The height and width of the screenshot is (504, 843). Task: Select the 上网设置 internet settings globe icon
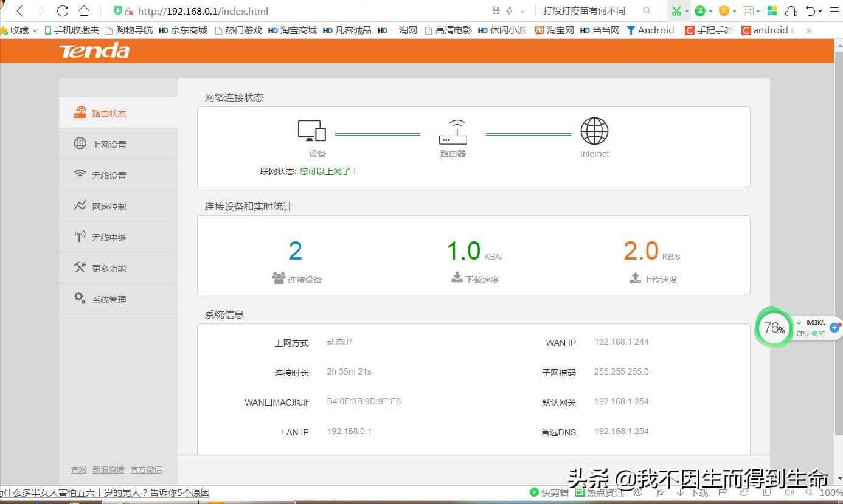pos(79,143)
